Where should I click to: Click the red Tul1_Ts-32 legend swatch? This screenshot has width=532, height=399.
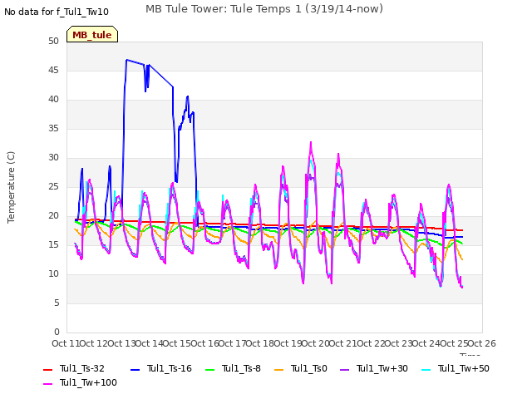(48, 369)
